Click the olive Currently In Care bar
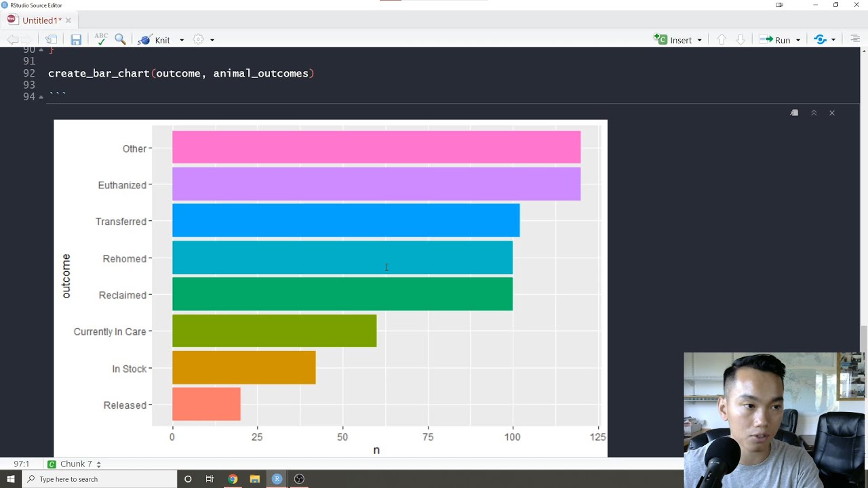 [274, 331]
